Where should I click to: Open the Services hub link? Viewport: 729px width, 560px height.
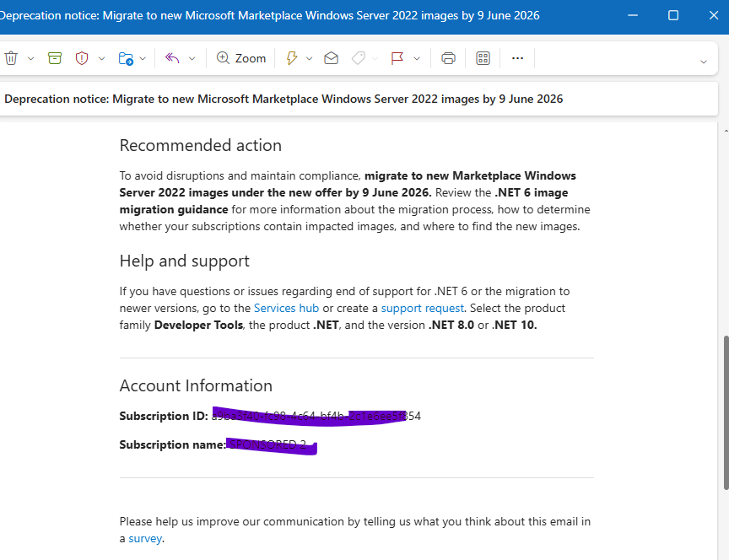click(x=286, y=308)
